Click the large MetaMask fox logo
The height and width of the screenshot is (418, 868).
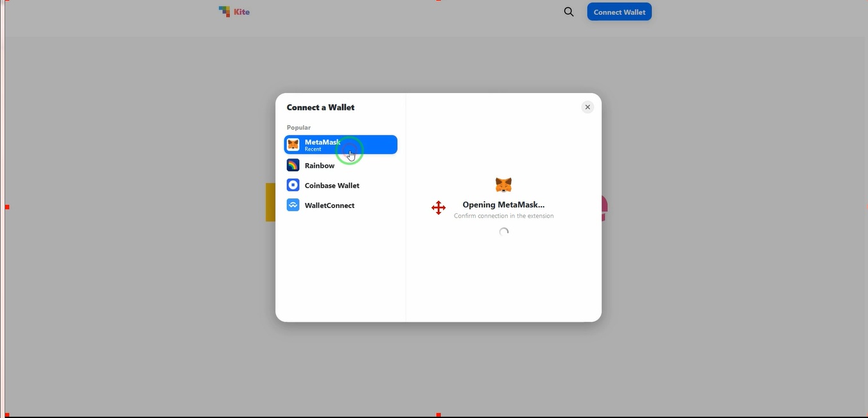click(x=504, y=185)
